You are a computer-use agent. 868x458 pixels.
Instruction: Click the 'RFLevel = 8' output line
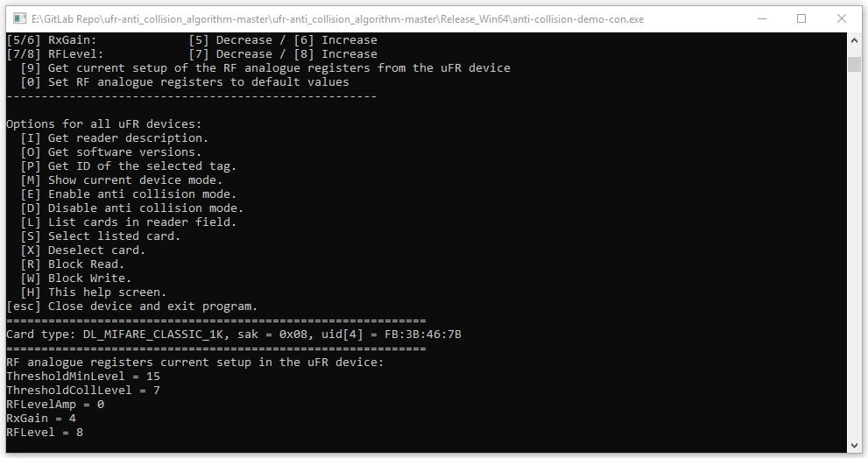coord(45,433)
